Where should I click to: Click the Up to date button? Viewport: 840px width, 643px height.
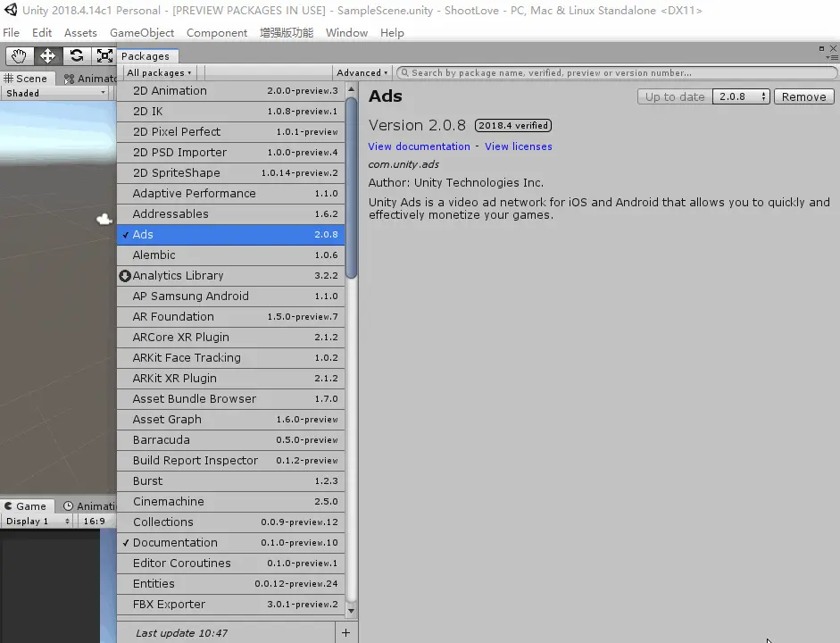[x=675, y=97]
